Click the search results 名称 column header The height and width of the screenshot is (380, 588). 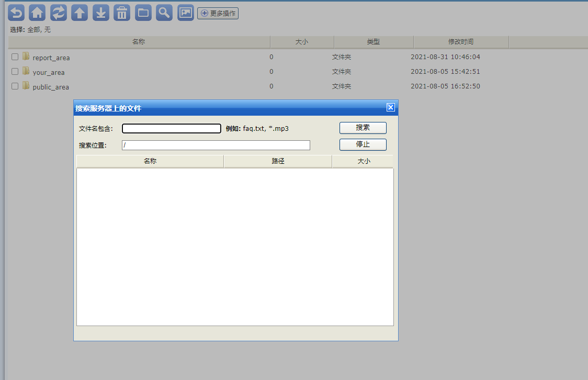point(150,161)
